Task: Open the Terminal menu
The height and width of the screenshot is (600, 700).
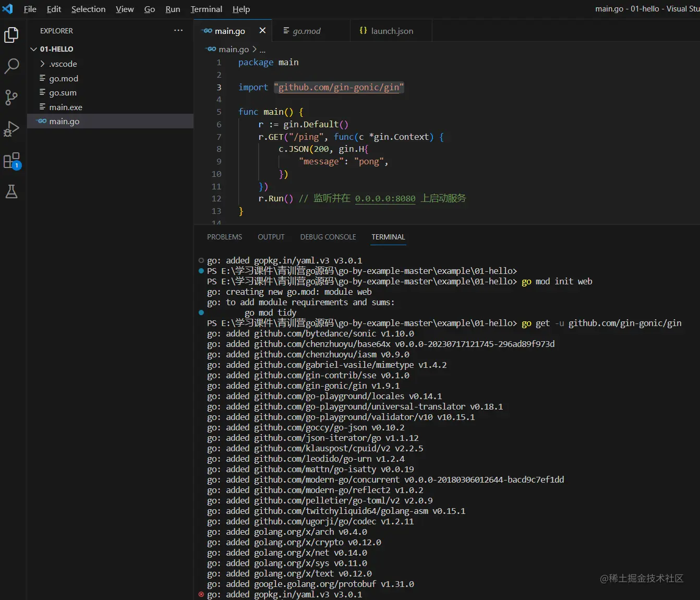Action: pos(206,9)
